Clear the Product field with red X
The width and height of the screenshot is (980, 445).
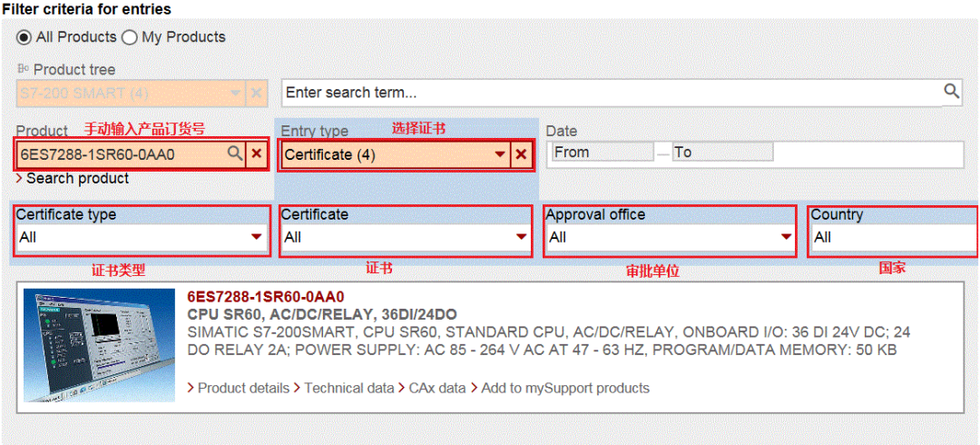[x=256, y=154]
